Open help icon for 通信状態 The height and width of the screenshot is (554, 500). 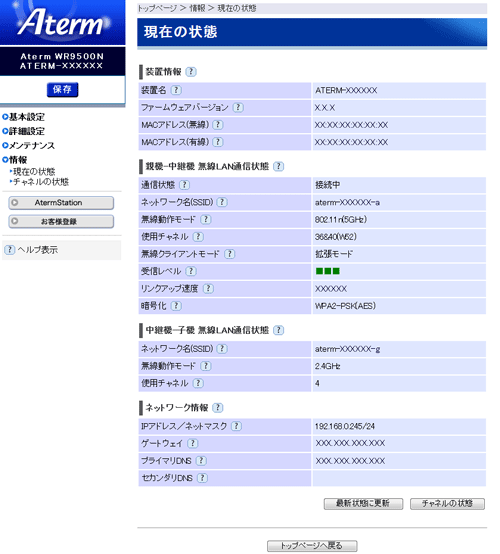click(x=184, y=185)
